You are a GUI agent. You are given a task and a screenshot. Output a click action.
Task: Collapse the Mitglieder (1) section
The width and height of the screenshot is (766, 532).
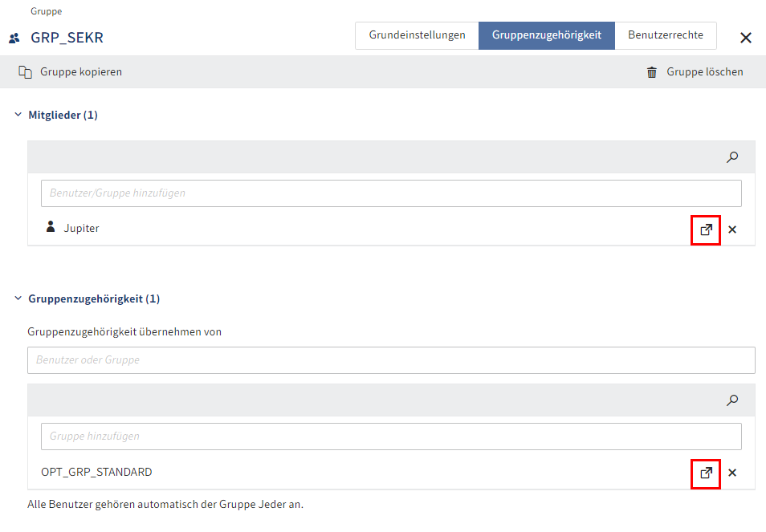(18, 115)
